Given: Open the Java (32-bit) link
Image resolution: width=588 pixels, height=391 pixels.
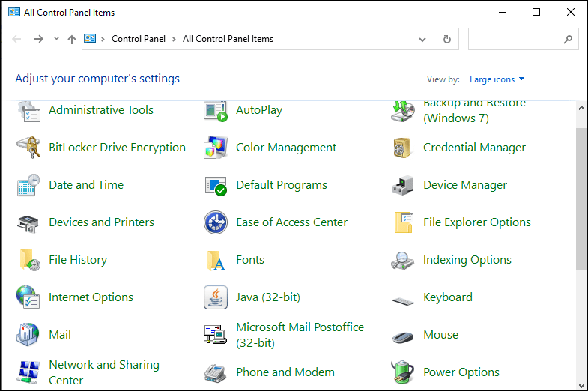Looking at the screenshot, I should [x=268, y=297].
